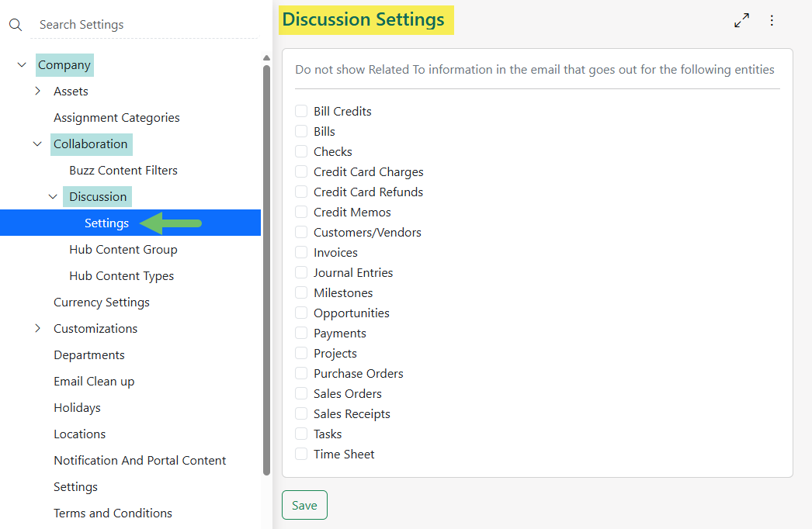Expand the Assets section
812x529 pixels.
37,91
